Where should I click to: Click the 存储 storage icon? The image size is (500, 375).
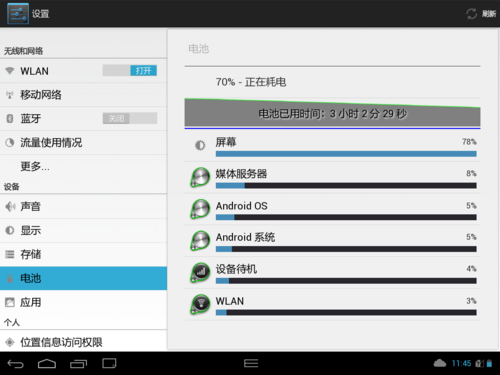coord(10,255)
